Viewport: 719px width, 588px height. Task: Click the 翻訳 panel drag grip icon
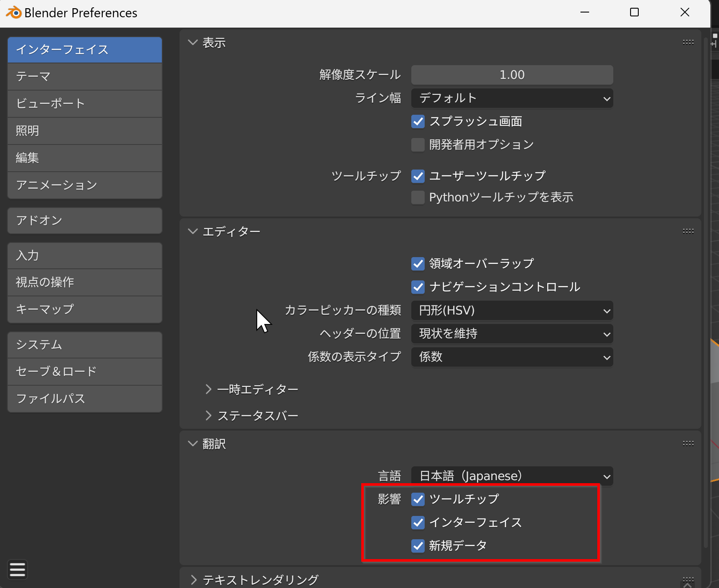(x=688, y=443)
